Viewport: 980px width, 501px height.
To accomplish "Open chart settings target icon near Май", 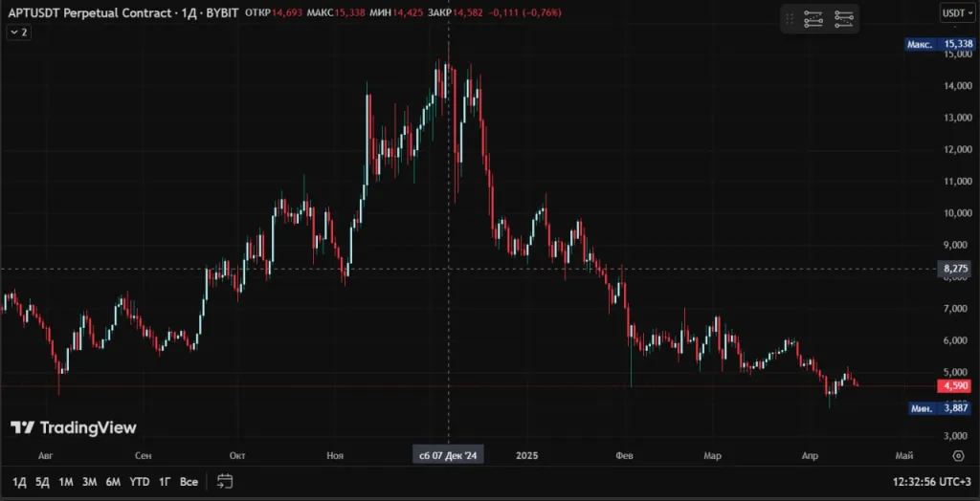I will click(x=958, y=456).
